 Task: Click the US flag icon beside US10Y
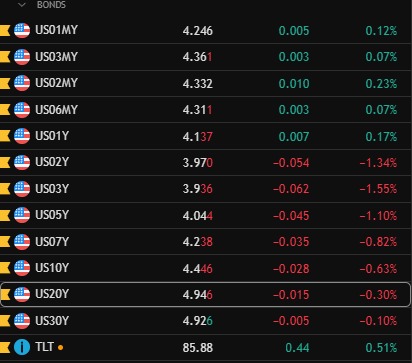pos(22,268)
